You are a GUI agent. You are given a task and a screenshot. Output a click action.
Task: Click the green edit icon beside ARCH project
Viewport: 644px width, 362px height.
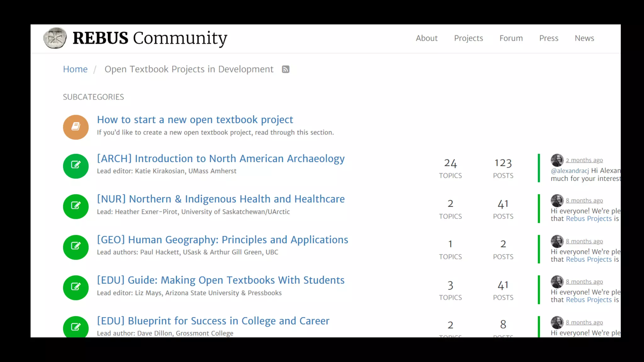click(x=76, y=166)
